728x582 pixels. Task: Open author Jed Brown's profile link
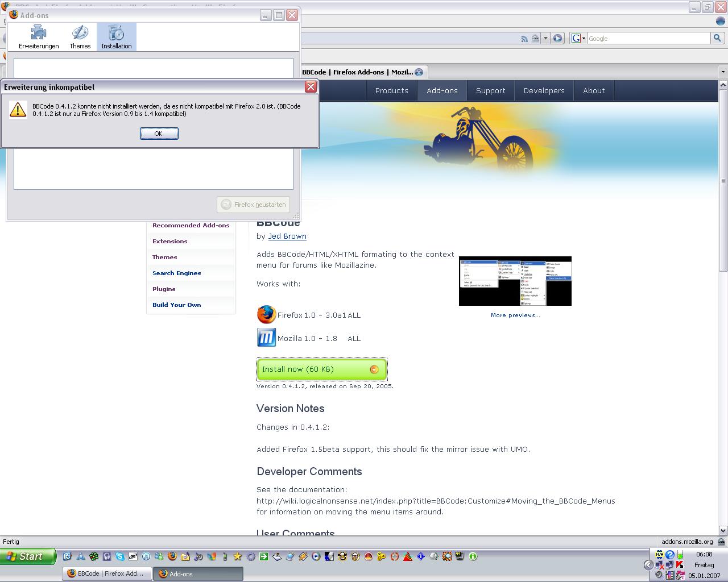(287, 236)
